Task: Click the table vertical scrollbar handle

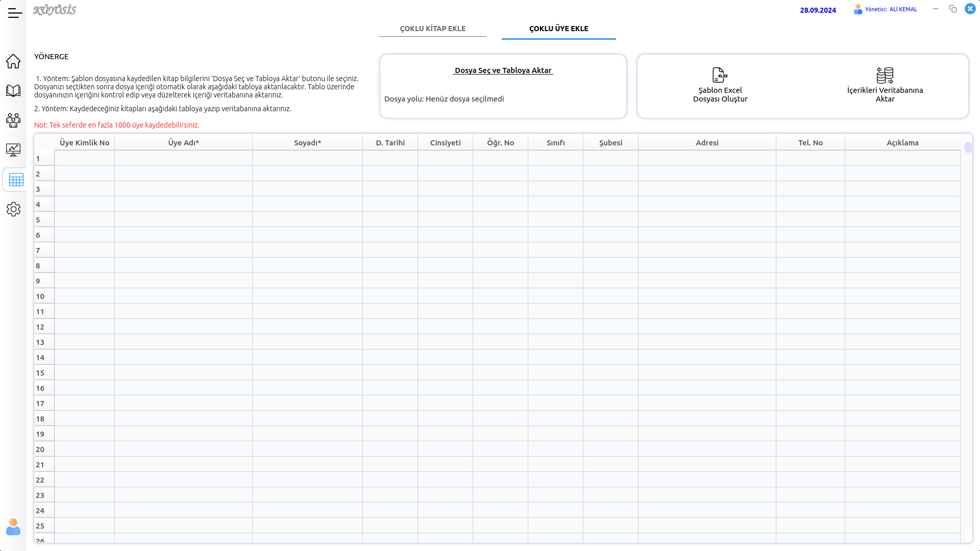Action: (968, 147)
